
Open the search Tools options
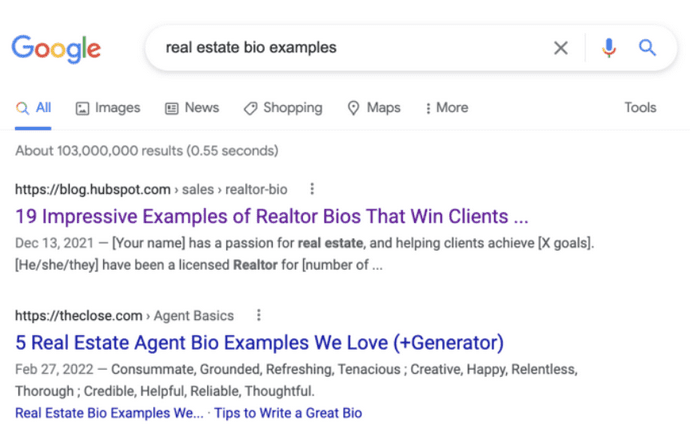pos(640,108)
